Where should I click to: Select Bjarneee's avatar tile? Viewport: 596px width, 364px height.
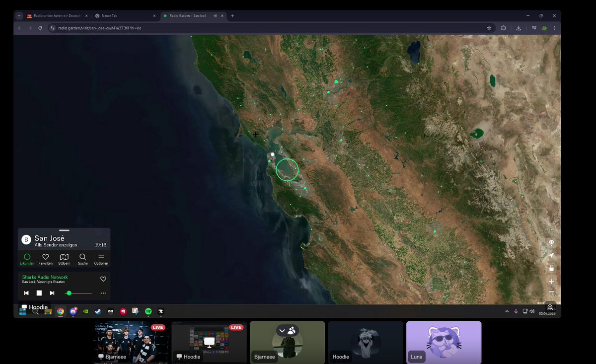coord(287,342)
